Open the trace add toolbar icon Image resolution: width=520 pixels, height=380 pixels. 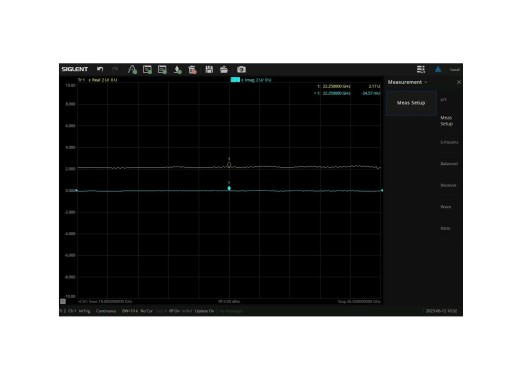click(x=132, y=69)
